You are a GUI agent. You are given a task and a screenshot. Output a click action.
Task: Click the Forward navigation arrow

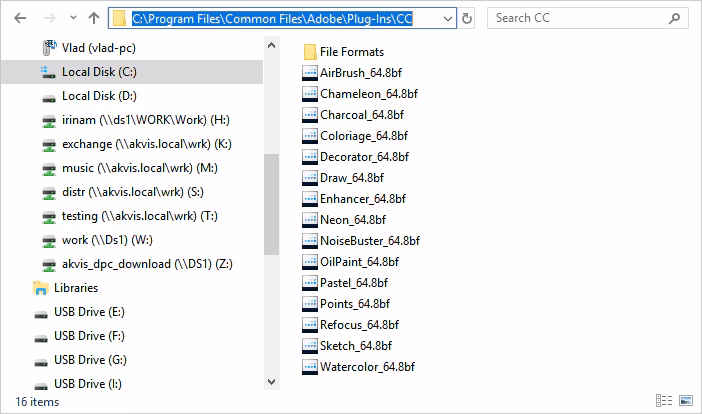(x=49, y=18)
